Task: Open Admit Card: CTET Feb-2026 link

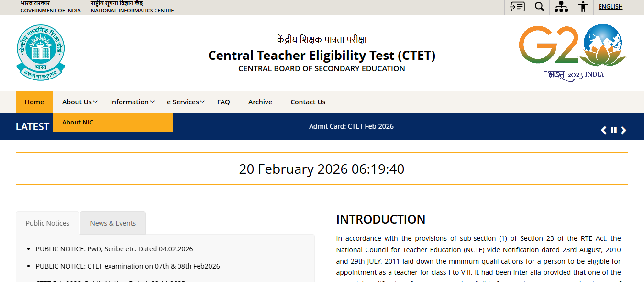Action: pos(351,126)
